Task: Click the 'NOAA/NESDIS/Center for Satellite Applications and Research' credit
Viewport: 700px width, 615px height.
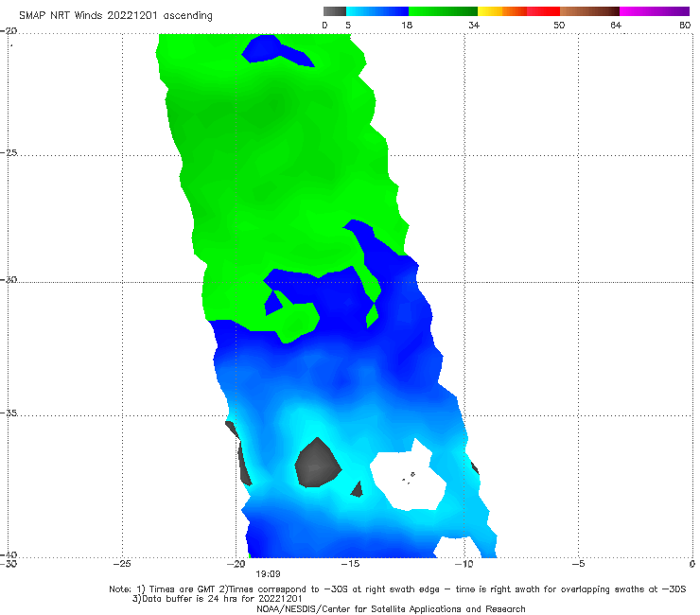Action: (391, 608)
